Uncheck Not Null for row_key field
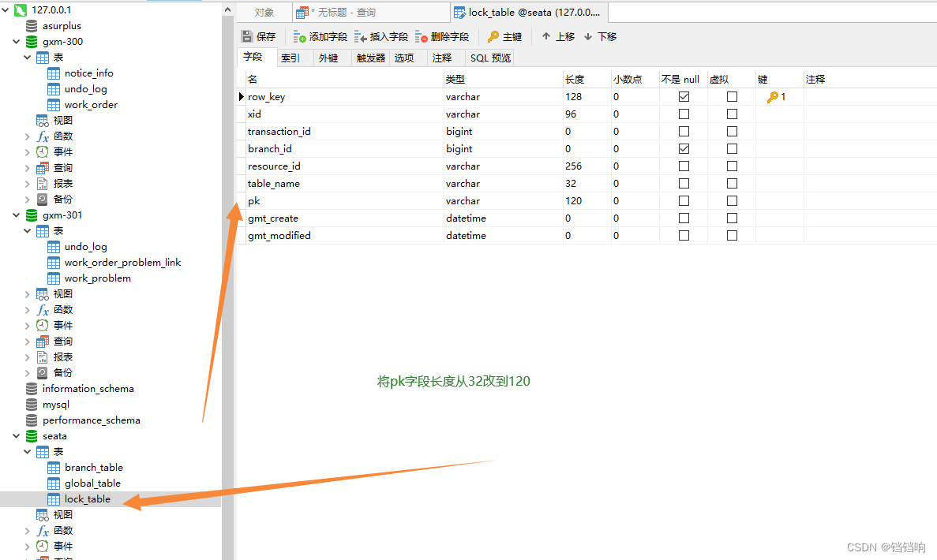 pos(684,97)
